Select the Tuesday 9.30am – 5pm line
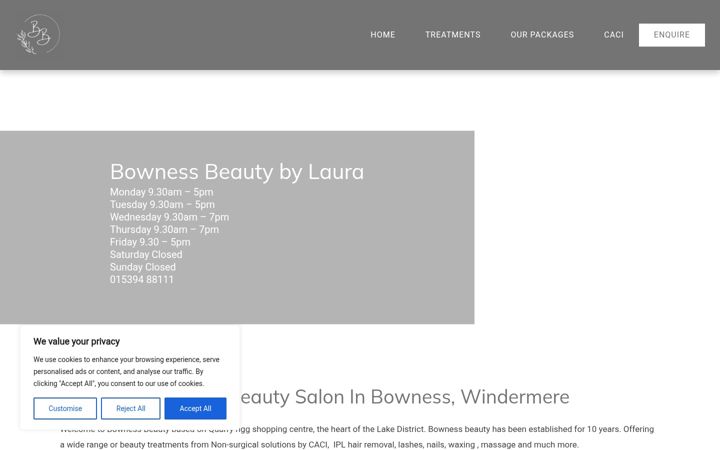 click(162, 204)
